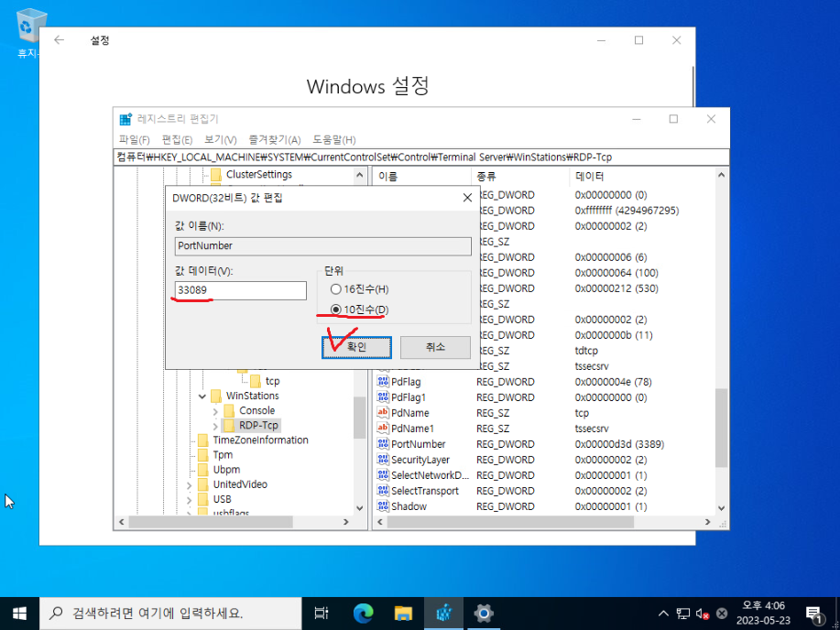Open the network status tray icon
Screen dimensions: 840x630
pyautogui.click(x=683, y=614)
